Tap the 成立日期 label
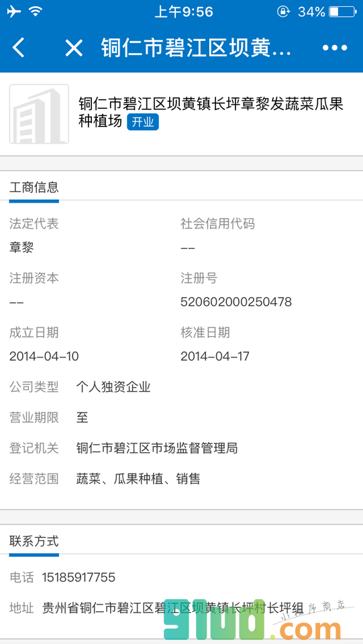Viewport: 363px width, 644px height. [x=34, y=332]
